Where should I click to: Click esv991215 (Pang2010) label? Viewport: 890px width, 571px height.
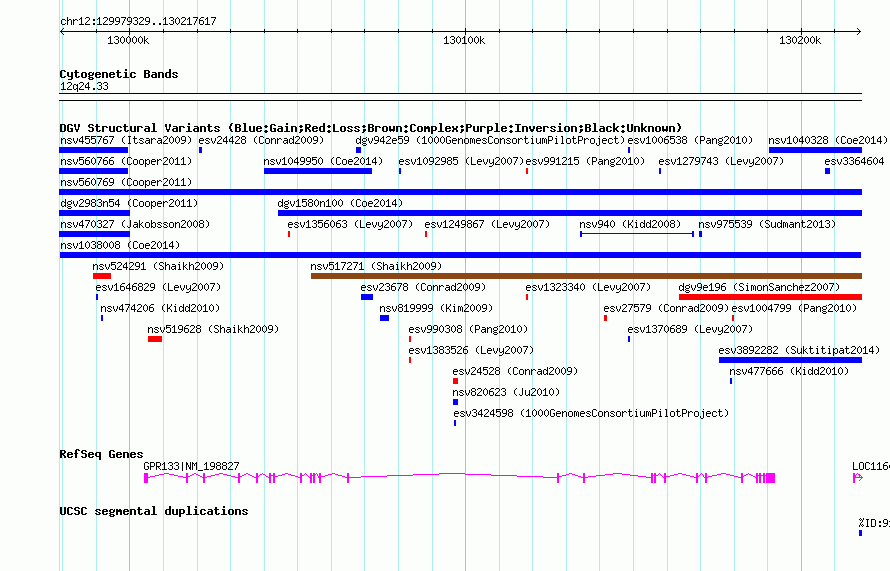click(585, 161)
